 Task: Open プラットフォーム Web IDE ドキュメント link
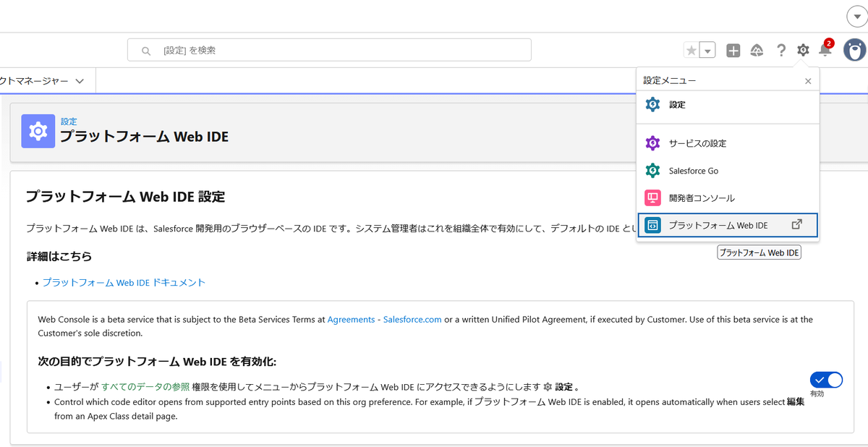click(124, 283)
